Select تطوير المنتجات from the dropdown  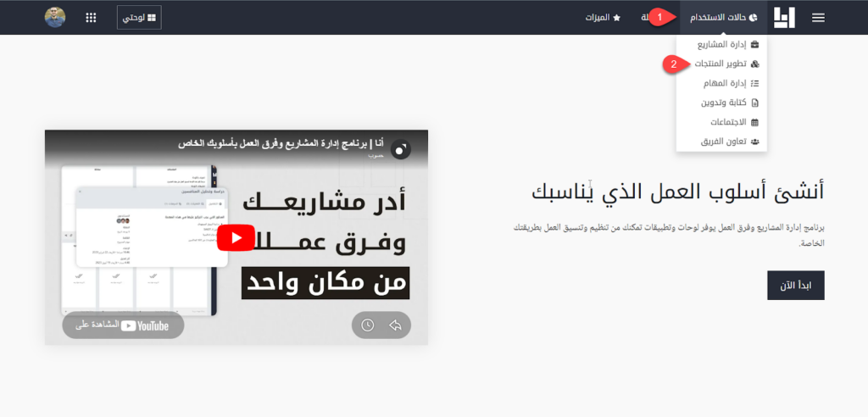(x=716, y=64)
